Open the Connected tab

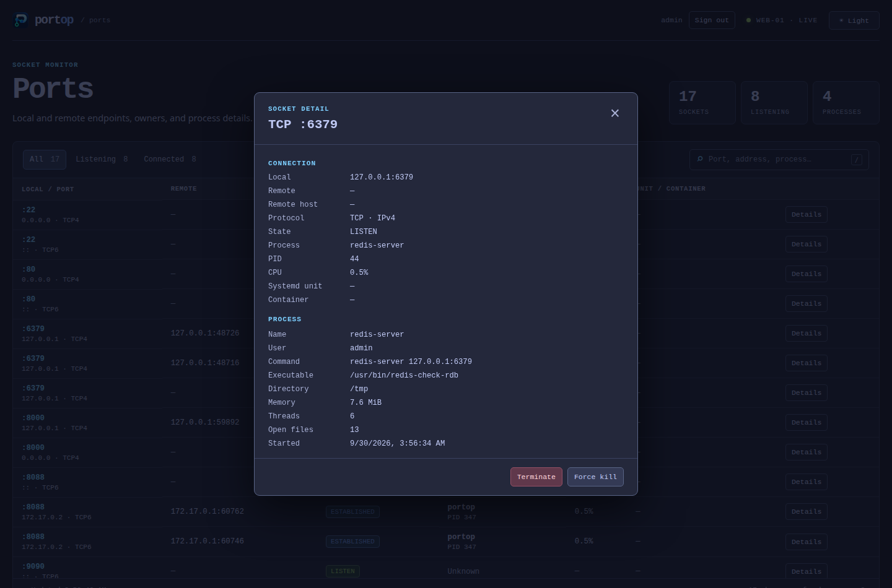170,159
